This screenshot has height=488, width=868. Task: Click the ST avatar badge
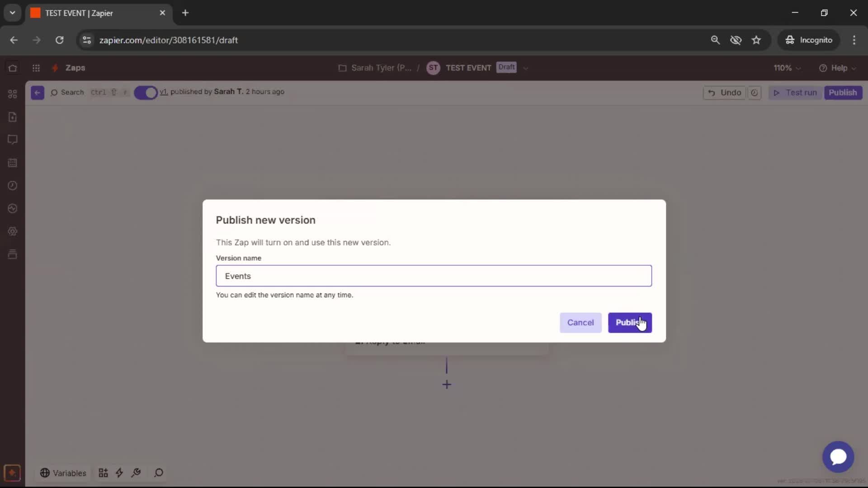pos(433,68)
